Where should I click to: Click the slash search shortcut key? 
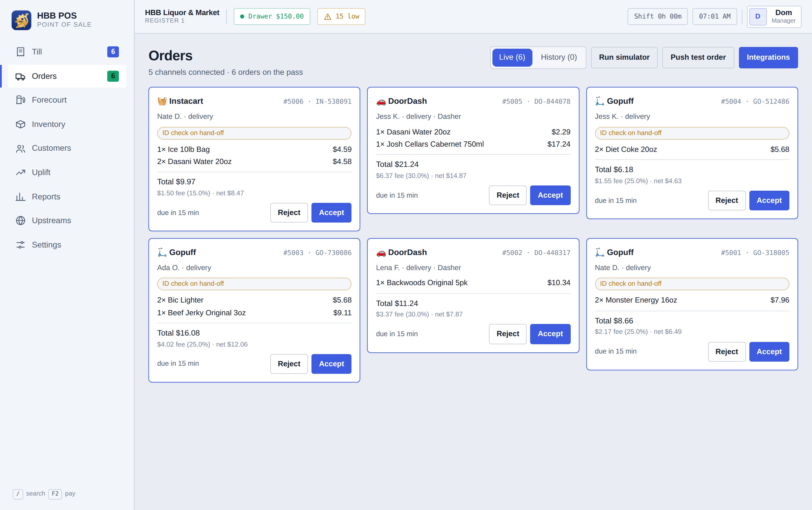18,494
